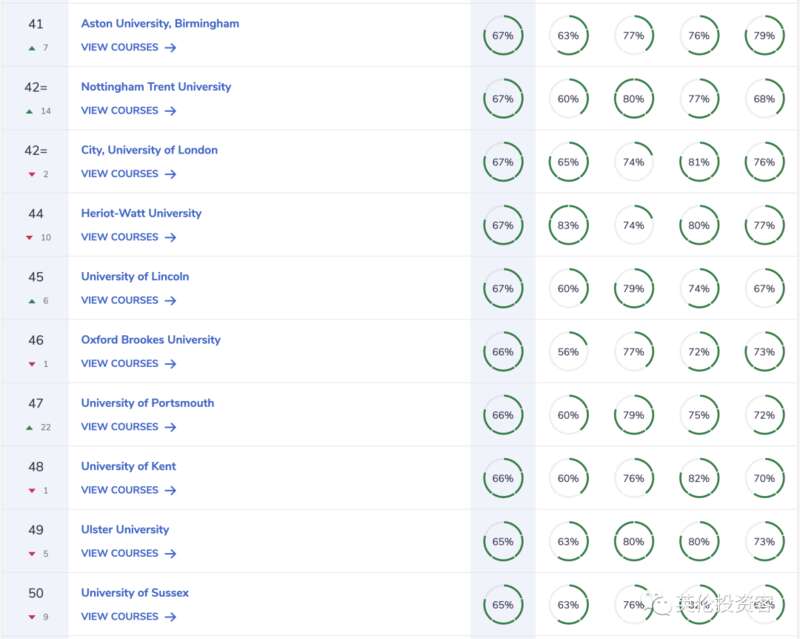Click the green up-arrow rank change for Nottingham Trent
Image resolution: width=800 pixels, height=639 pixels.
point(30,111)
